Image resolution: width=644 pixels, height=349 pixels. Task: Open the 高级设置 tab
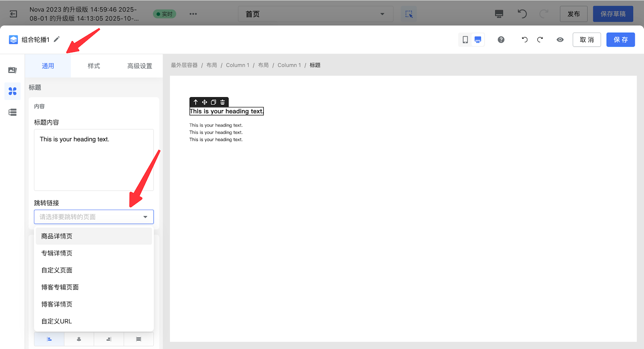(140, 66)
